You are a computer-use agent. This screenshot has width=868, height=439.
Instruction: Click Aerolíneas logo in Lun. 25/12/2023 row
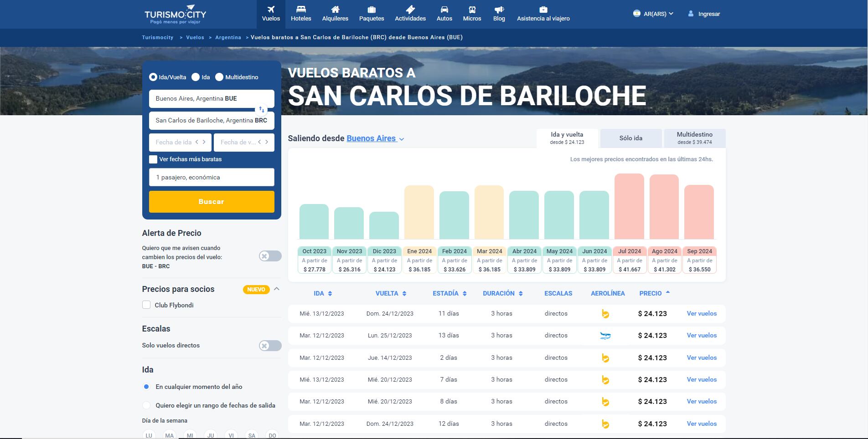click(605, 336)
